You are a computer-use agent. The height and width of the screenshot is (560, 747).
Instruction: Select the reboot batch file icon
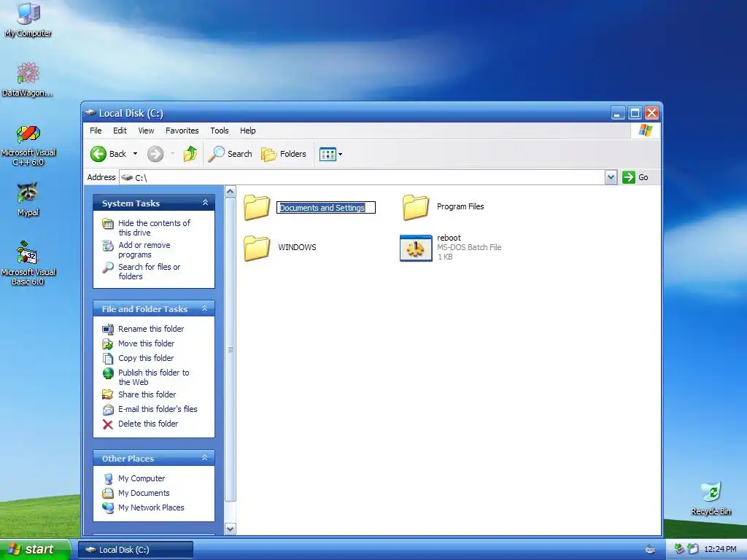tap(415, 248)
